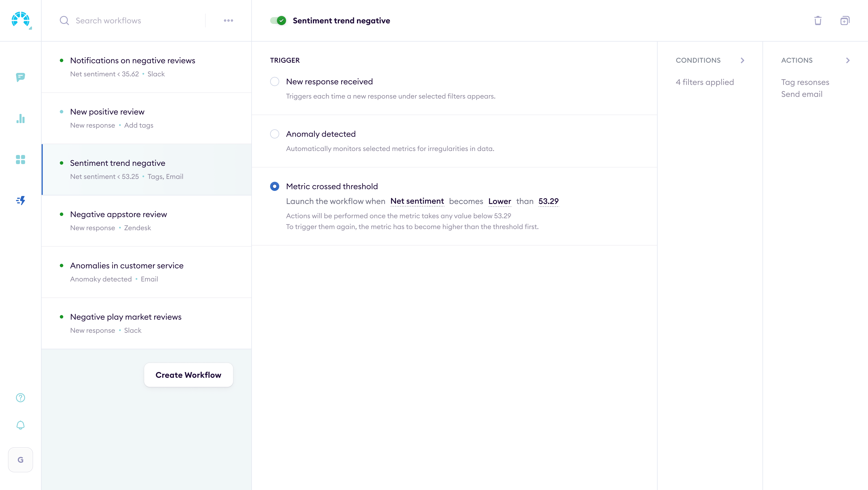Open the chat feedback panel in sidebar
The image size is (868, 490).
[21, 77]
